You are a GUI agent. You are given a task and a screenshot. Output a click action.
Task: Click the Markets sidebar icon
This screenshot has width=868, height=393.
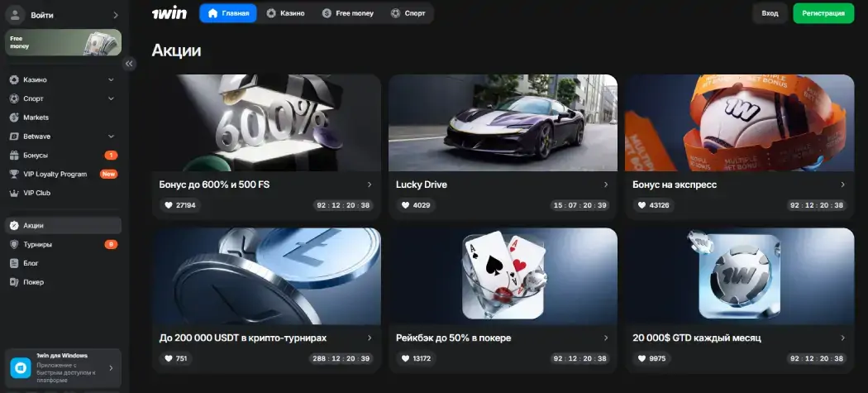[x=14, y=117]
